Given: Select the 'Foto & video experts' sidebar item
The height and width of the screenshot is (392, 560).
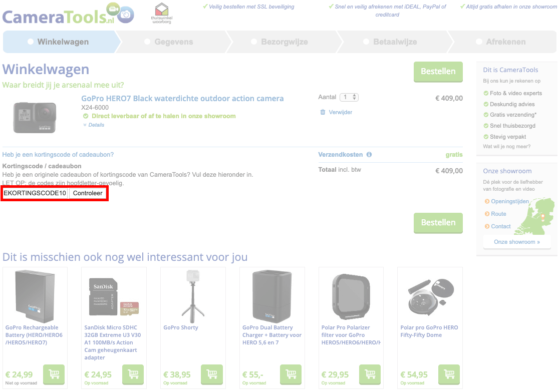Looking at the screenshot, I should point(516,93).
